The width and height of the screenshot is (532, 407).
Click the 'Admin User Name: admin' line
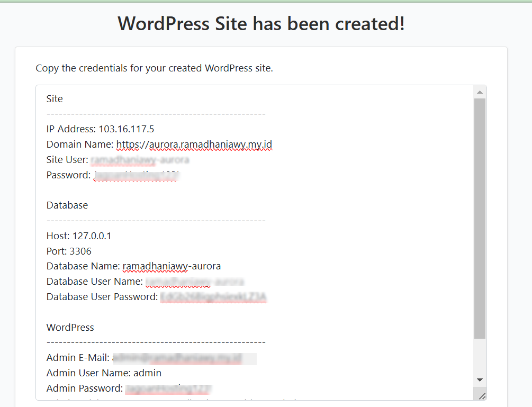tap(104, 373)
